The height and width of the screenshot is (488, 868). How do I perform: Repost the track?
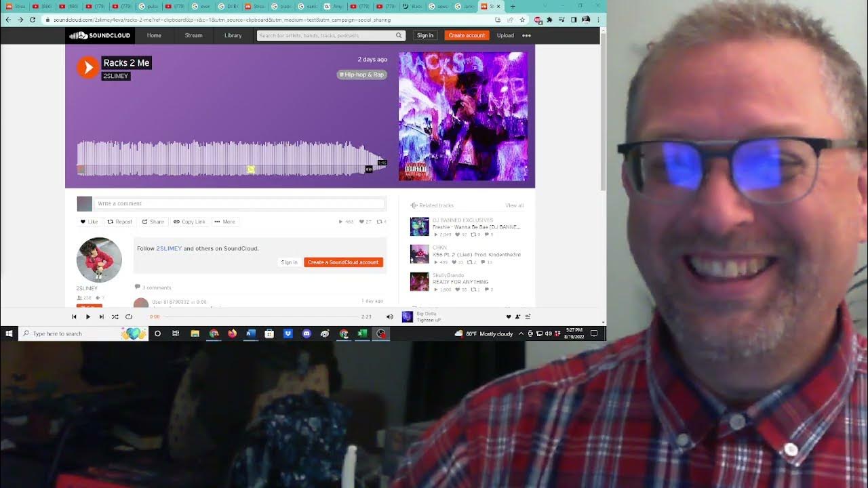click(x=119, y=222)
